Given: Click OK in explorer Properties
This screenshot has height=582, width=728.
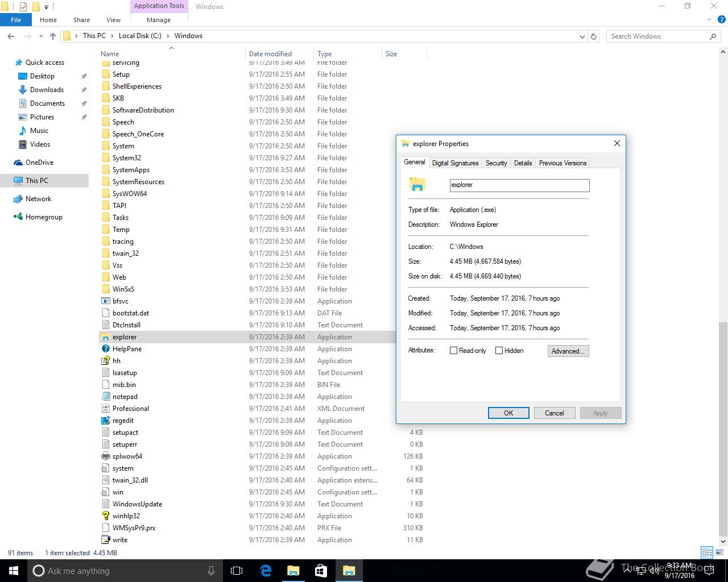Looking at the screenshot, I should [x=508, y=413].
